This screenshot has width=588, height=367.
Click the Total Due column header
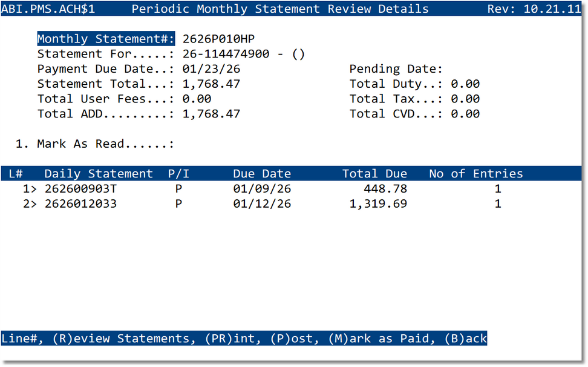374,174
